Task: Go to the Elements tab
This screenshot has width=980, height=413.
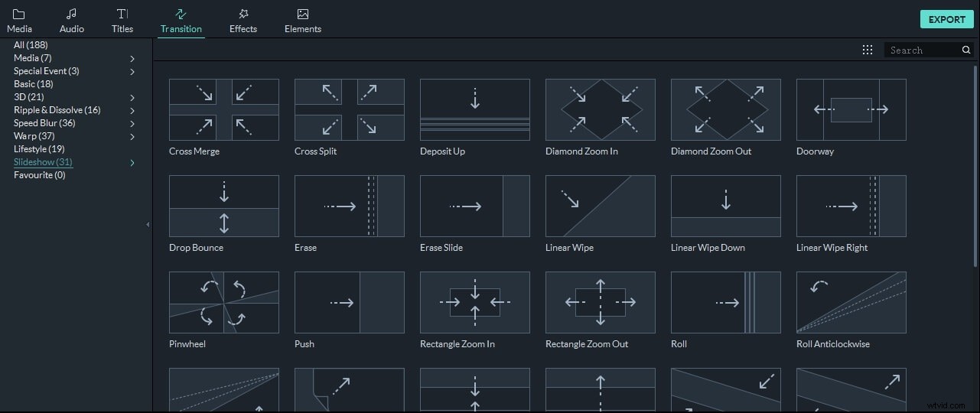Action: click(x=303, y=21)
